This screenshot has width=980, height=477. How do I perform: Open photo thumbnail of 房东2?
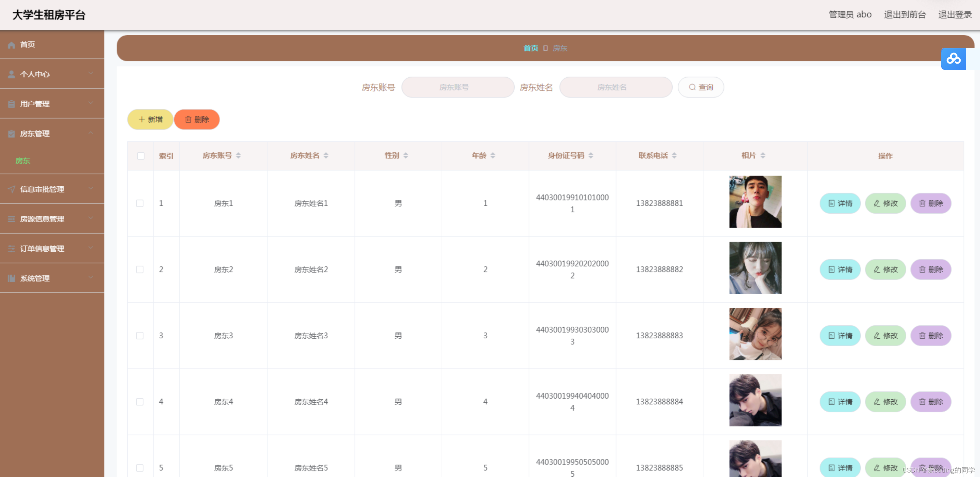(x=755, y=268)
